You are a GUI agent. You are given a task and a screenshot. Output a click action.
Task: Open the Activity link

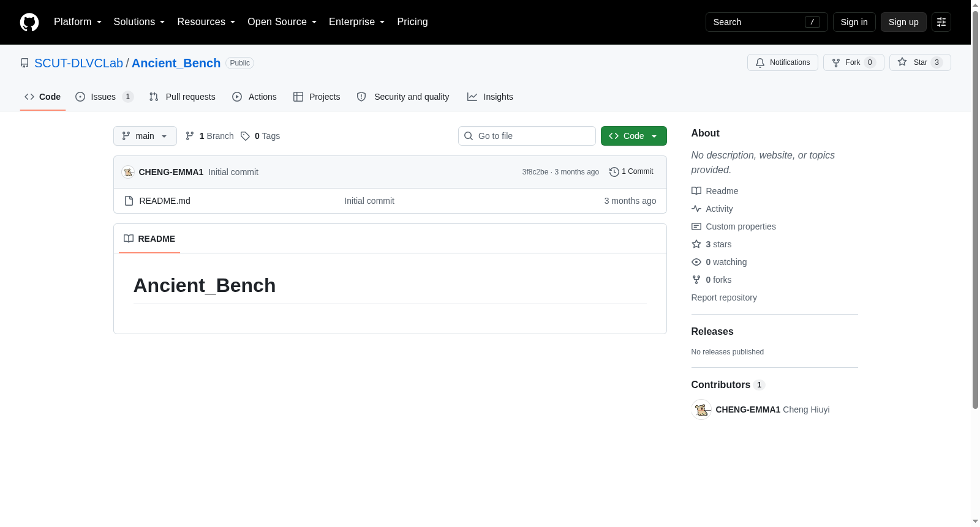pos(712,209)
